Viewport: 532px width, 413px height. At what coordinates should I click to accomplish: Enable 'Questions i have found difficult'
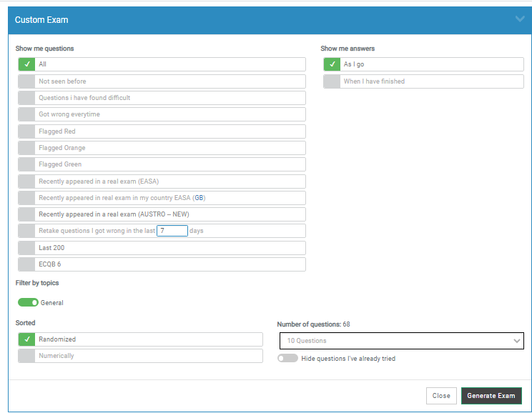point(27,98)
